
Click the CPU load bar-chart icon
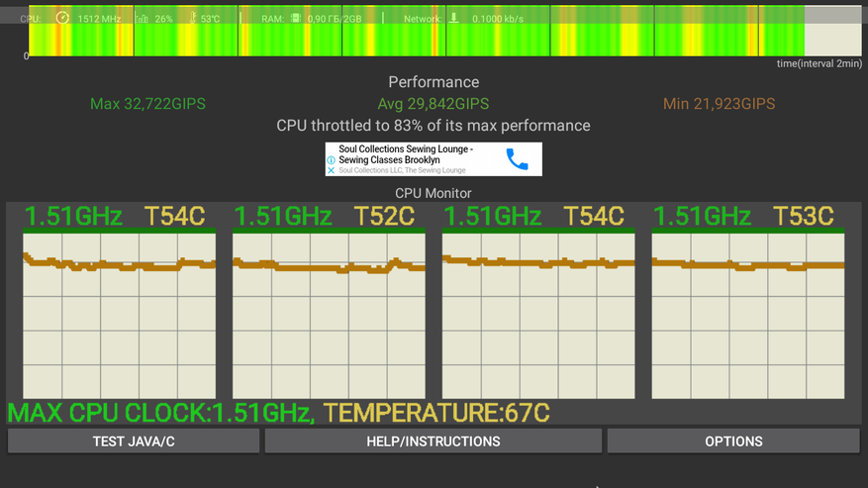[x=143, y=18]
